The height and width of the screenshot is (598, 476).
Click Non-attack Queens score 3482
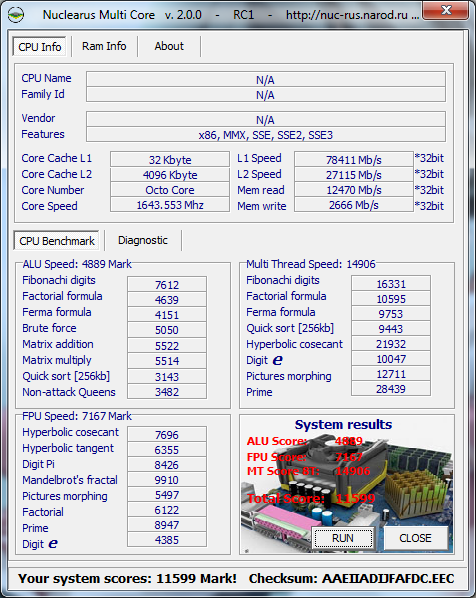pyautogui.click(x=167, y=392)
